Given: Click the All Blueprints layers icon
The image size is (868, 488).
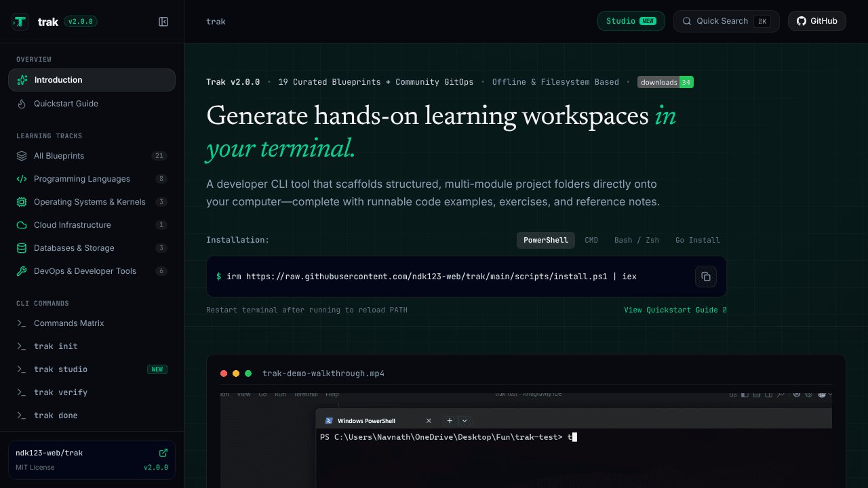Looking at the screenshot, I should pos(22,156).
